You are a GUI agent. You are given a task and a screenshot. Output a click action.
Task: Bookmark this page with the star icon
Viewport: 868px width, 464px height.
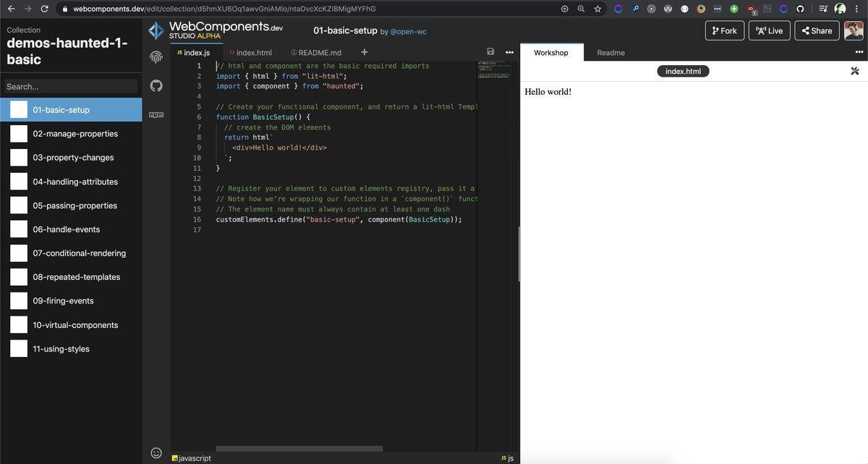coord(597,9)
